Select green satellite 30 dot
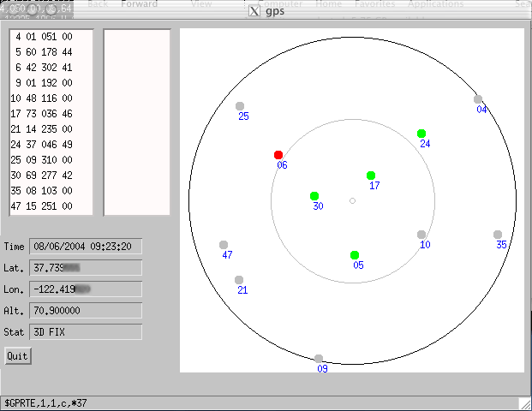This screenshot has height=411, width=532. tap(314, 196)
